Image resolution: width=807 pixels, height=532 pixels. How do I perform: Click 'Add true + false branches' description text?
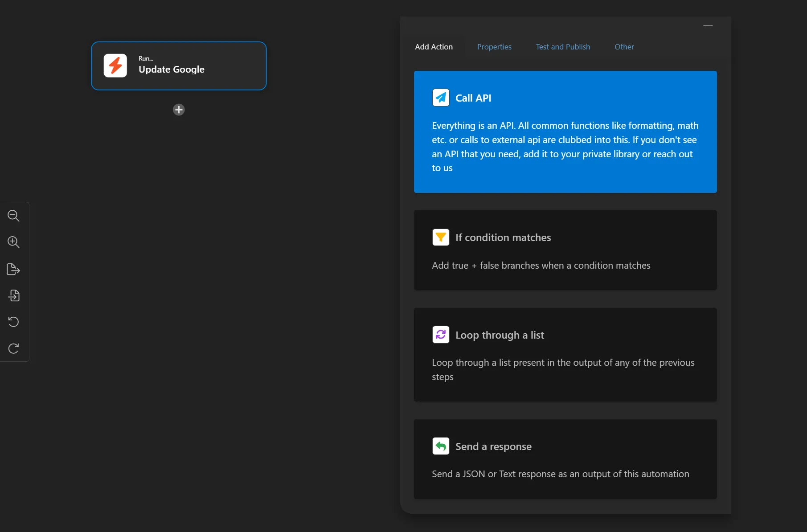[x=541, y=266]
